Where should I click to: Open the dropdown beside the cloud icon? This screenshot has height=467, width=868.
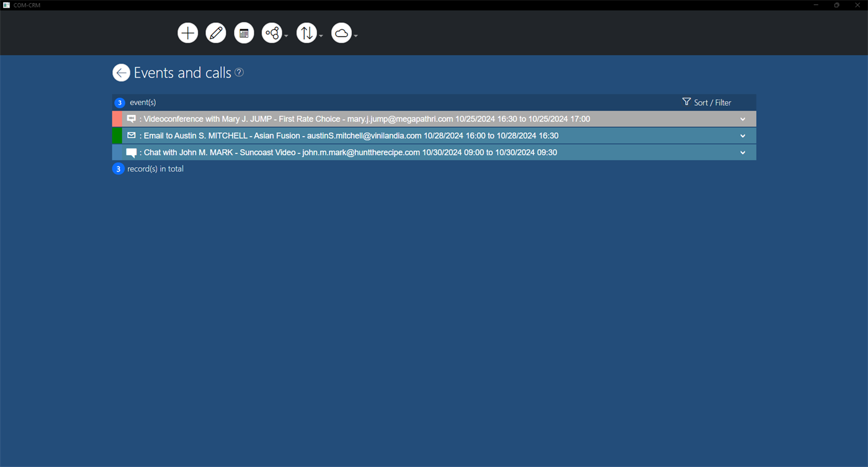[x=356, y=35]
